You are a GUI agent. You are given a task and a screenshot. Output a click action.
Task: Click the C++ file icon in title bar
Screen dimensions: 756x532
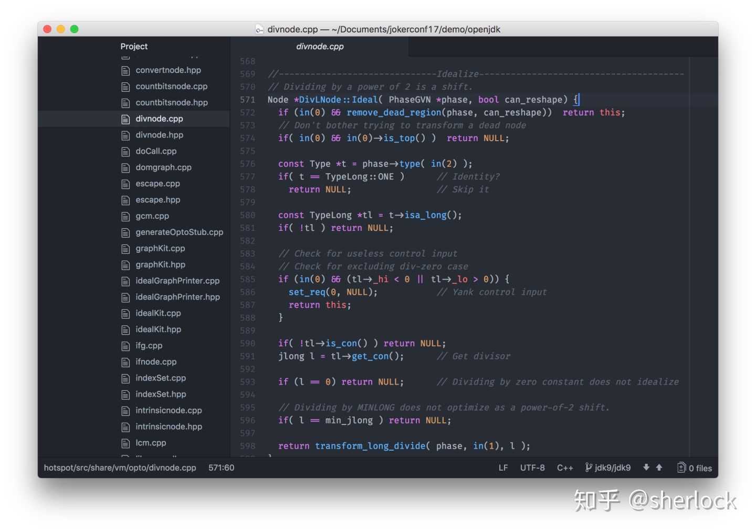[x=259, y=29]
